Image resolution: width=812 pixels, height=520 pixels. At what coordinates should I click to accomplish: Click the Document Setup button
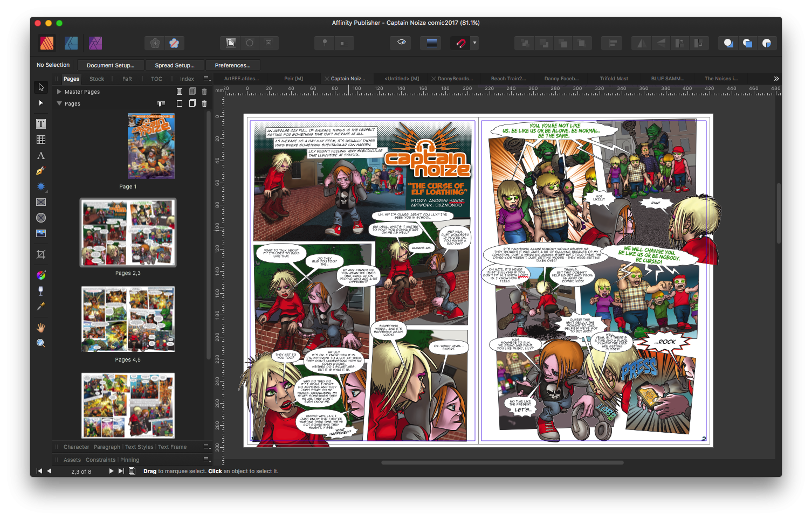(x=111, y=65)
